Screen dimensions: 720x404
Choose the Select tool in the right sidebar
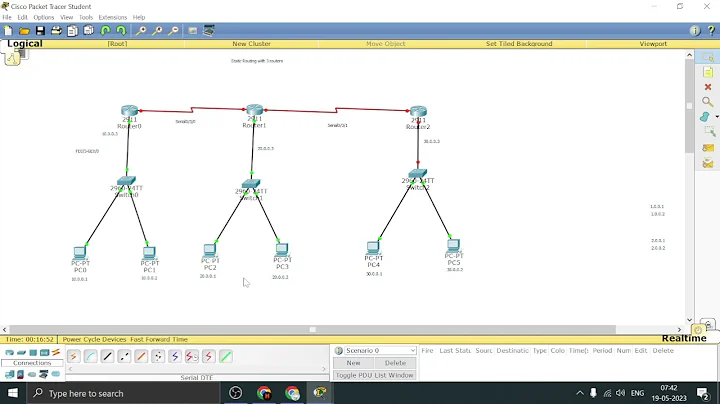click(x=708, y=57)
